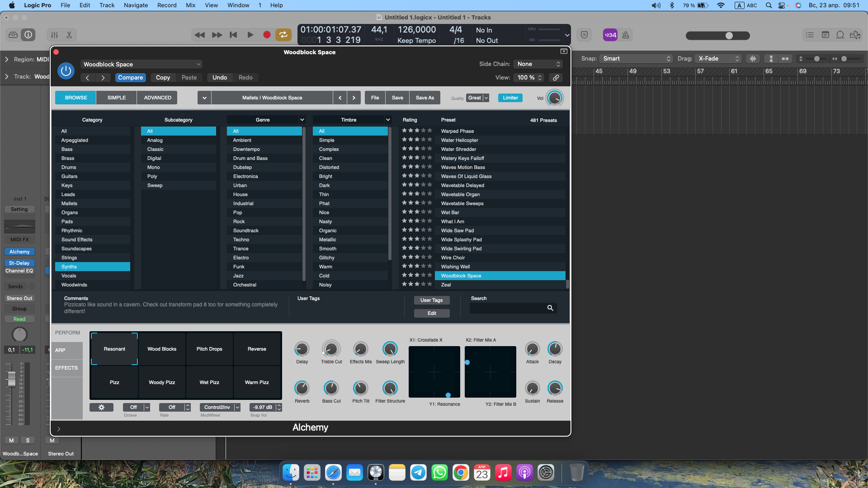Click the Rewind transport button

199,35
